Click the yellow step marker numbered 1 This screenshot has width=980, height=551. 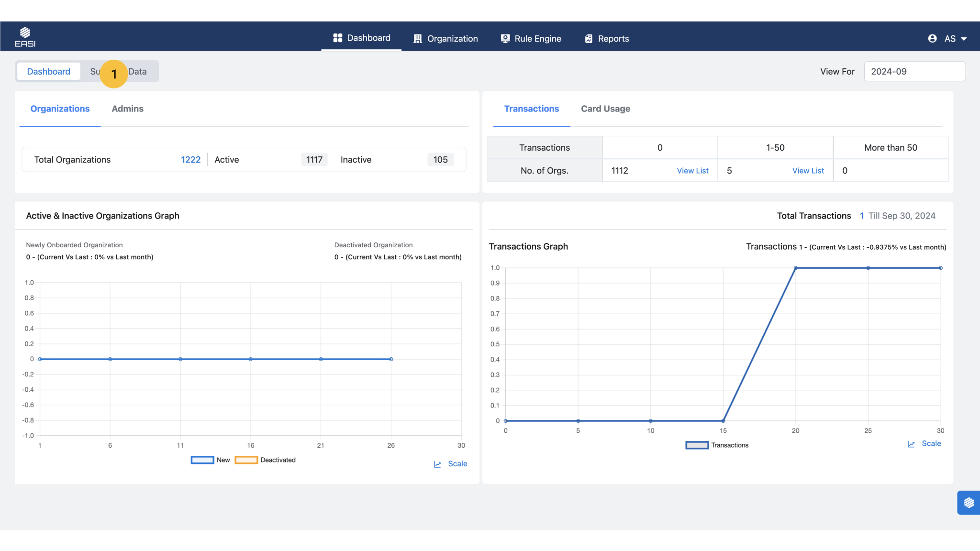[x=114, y=74]
